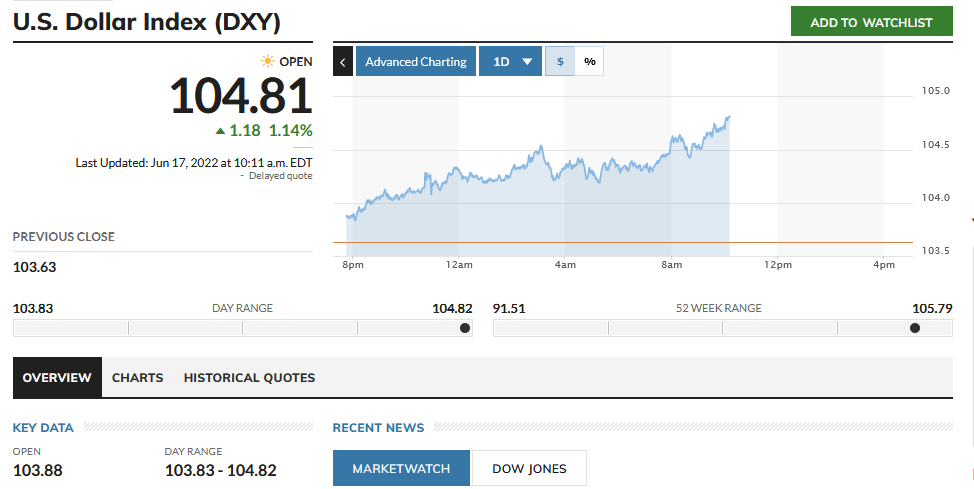Show Dow Jones recent news
This screenshot has width=974, height=489.
point(529,468)
